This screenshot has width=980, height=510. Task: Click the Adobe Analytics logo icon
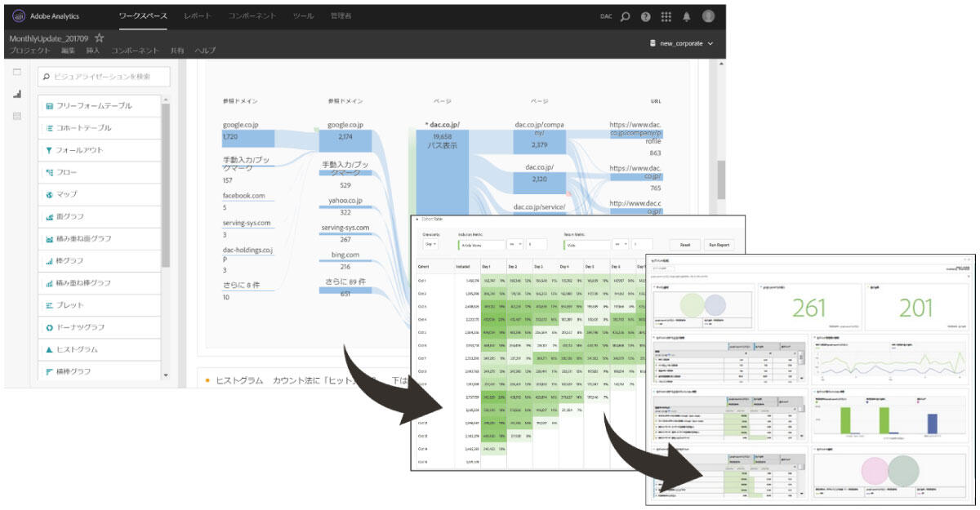click(x=20, y=16)
